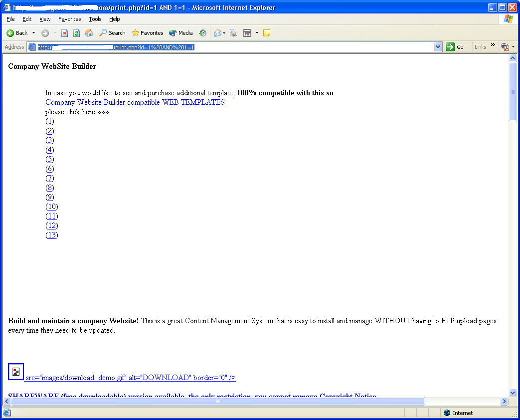This screenshot has width=520, height=420.
Task: Expand the Mail dropdown arrow
Action: (x=224, y=33)
